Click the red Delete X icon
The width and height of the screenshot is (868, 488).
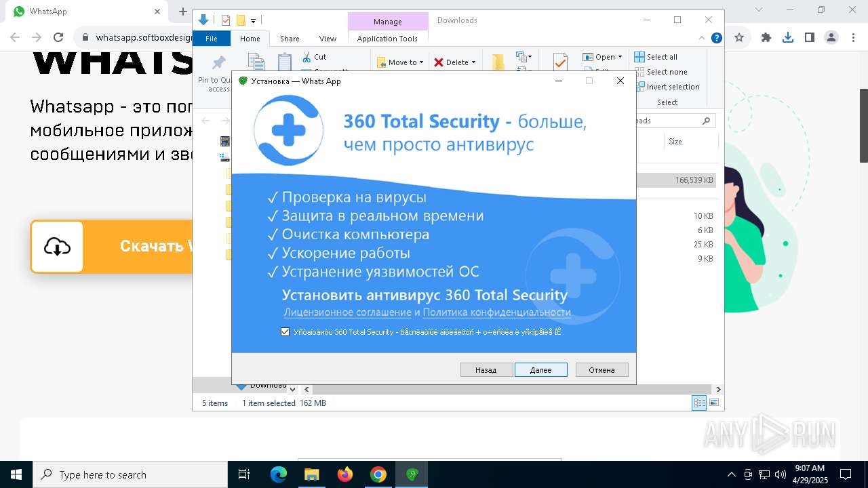click(x=439, y=62)
